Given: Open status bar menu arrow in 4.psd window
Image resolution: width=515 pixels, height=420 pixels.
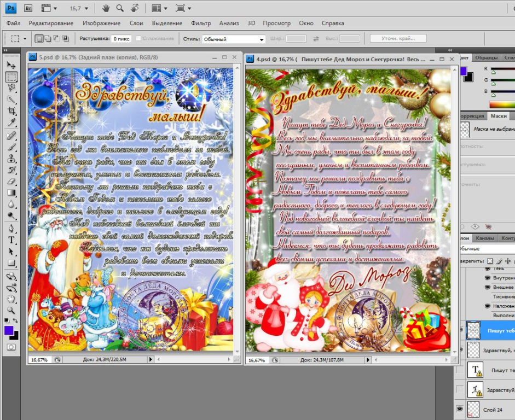Looking at the screenshot, I should 368,360.
